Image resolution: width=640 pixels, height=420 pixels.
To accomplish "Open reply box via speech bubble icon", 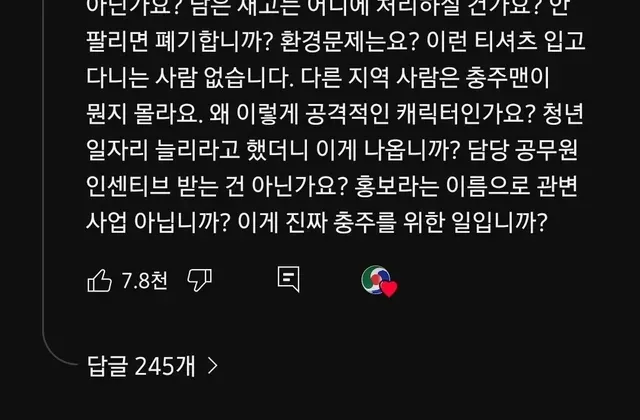I will (289, 280).
